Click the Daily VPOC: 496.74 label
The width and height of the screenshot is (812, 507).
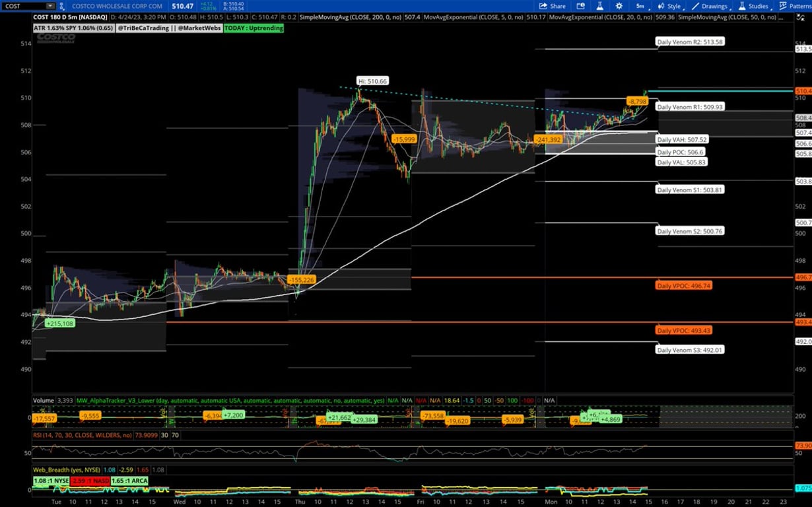684,286
